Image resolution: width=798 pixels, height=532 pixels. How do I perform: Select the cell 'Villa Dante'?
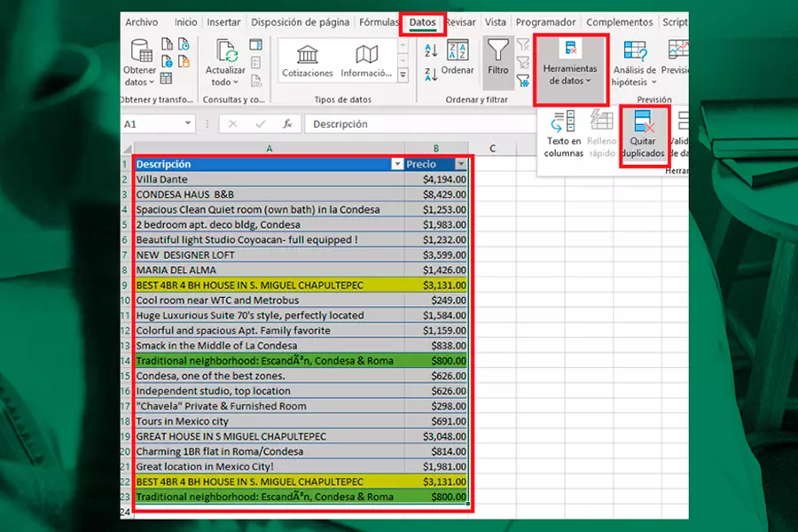pos(270,179)
